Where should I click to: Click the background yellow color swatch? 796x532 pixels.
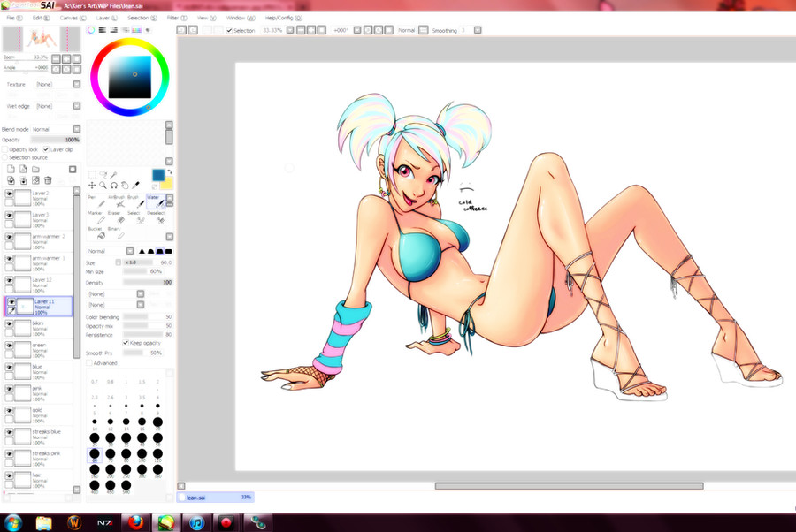click(x=167, y=184)
